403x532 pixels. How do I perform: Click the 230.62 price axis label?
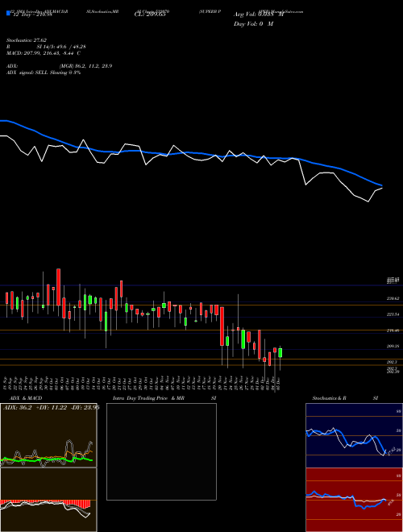click(x=393, y=298)
